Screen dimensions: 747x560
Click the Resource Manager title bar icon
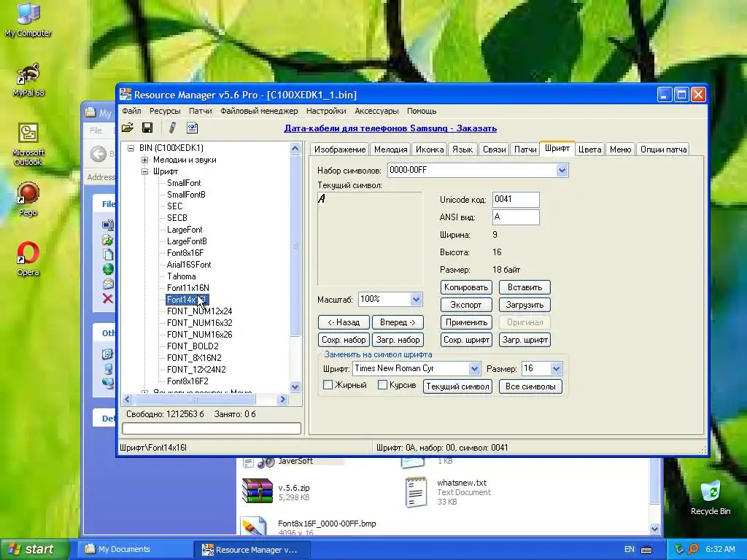click(x=125, y=94)
